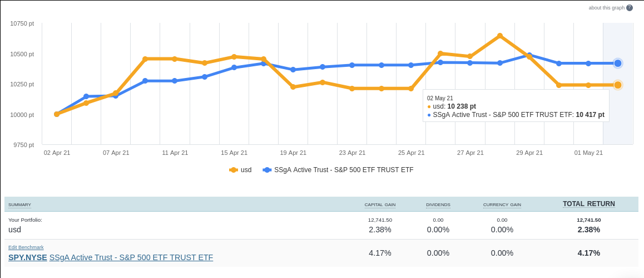644x278 pixels.
Task: Click the about this graph help icon
Action: pos(630,8)
